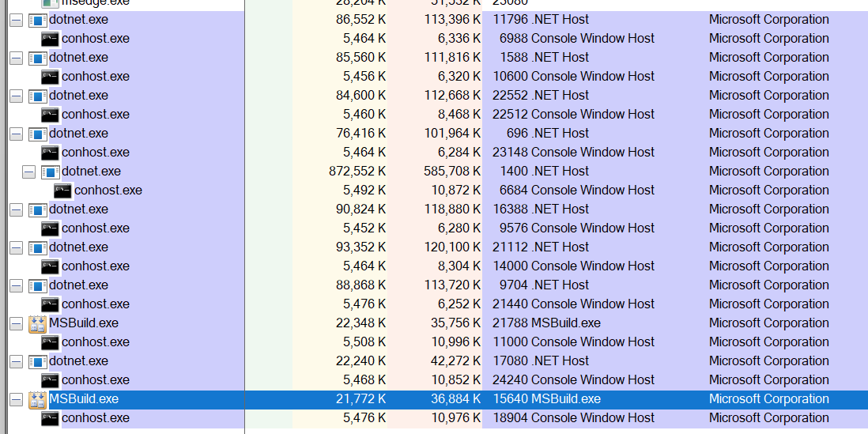Click the MSBuild.exe description for PID 21788
The image size is (868, 434).
pyautogui.click(x=566, y=323)
